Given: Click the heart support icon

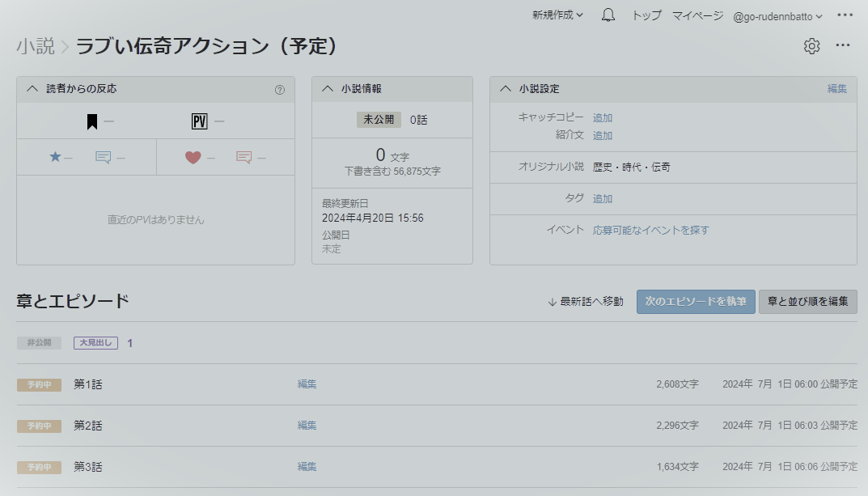Looking at the screenshot, I should (193, 157).
